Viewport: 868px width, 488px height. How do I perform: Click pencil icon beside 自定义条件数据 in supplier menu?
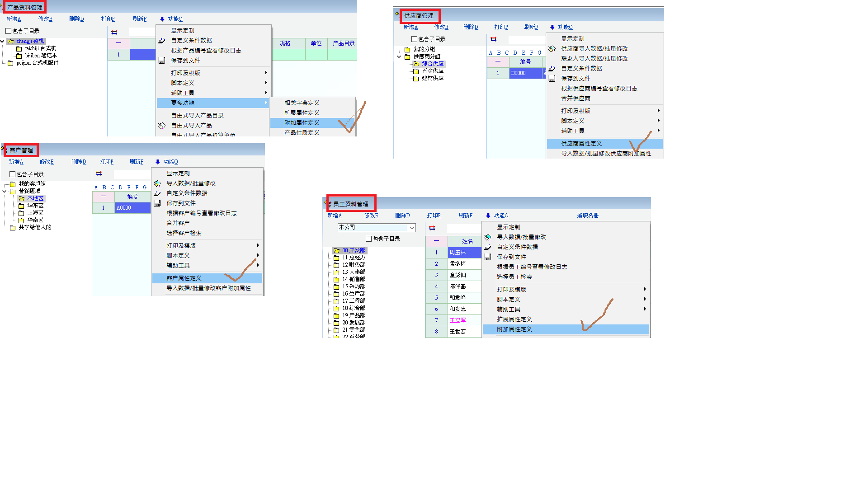click(552, 69)
